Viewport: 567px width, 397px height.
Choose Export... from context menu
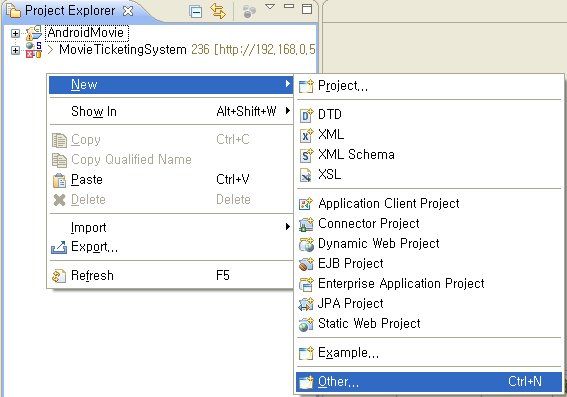[171, 247]
